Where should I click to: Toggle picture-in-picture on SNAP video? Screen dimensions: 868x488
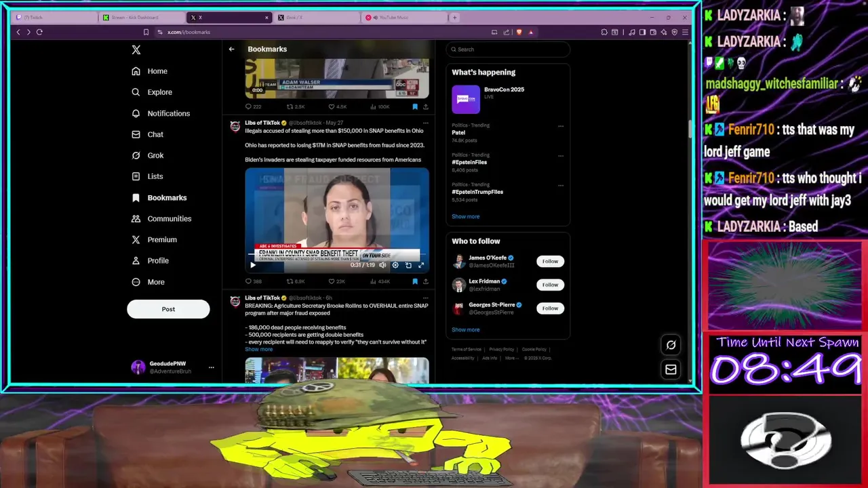pyautogui.click(x=408, y=266)
